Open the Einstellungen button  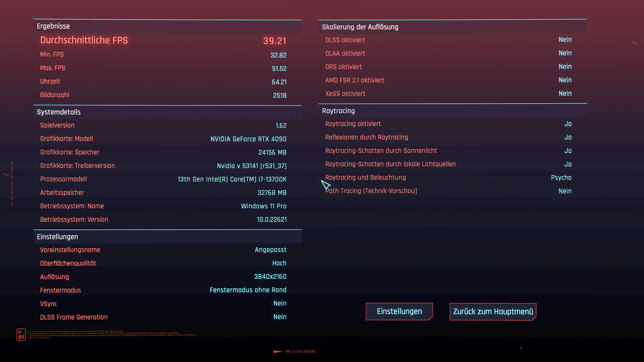tap(399, 311)
